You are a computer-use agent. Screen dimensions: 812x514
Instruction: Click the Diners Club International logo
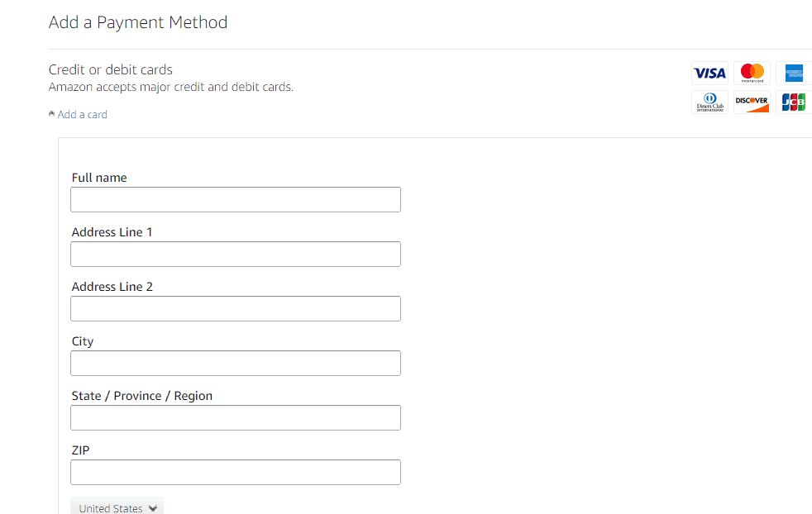click(709, 102)
